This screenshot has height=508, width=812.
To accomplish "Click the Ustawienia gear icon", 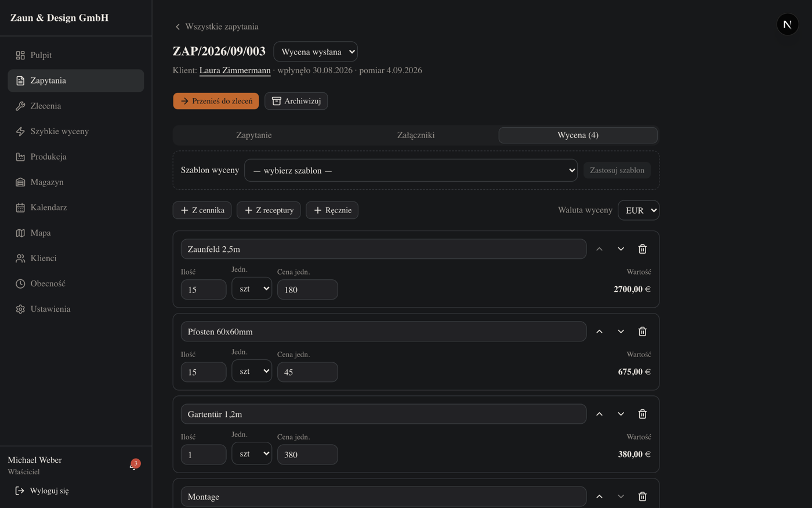I will [x=20, y=309].
